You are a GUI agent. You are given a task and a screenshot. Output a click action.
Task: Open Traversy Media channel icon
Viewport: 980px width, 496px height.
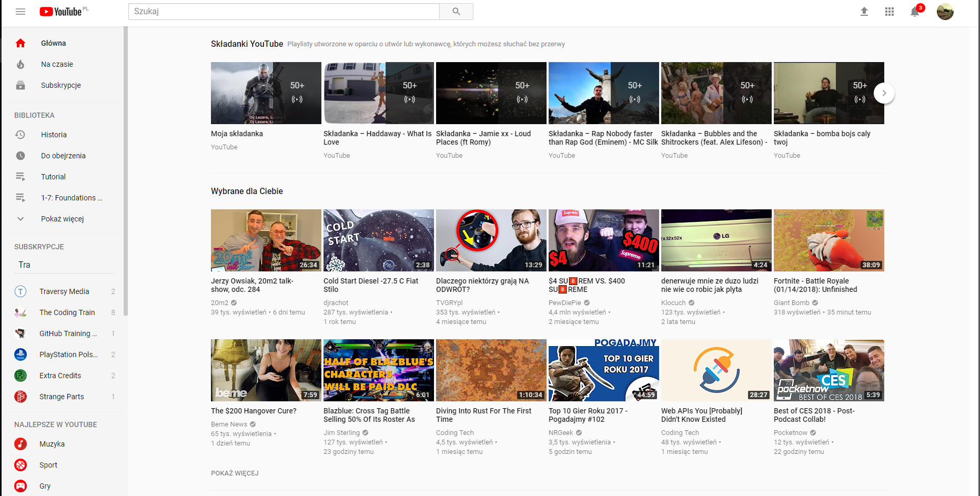tap(21, 291)
